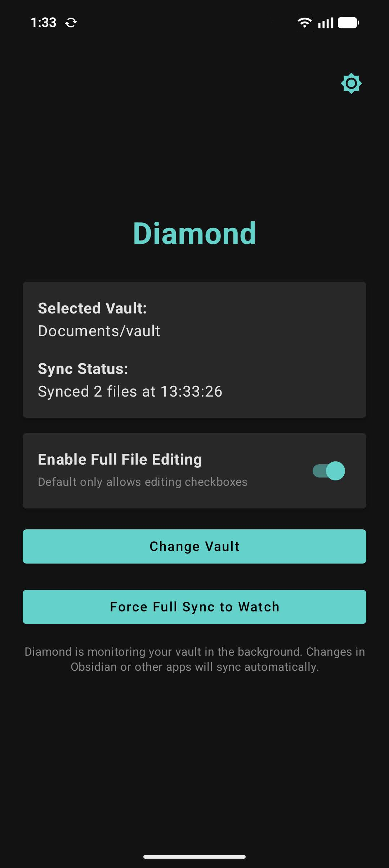
Task: Toggle the Enable Full File Editing switch off
Action: (x=328, y=470)
